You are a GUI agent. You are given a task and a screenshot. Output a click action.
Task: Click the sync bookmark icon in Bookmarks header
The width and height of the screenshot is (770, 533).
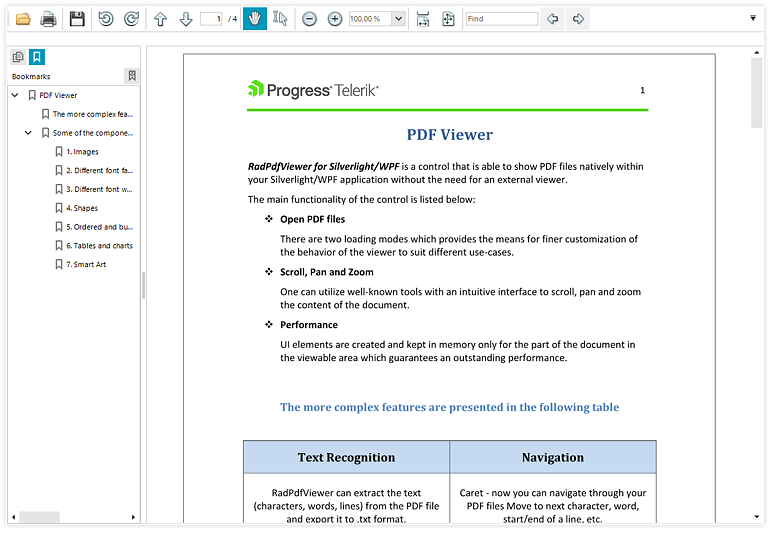pyautogui.click(x=132, y=76)
